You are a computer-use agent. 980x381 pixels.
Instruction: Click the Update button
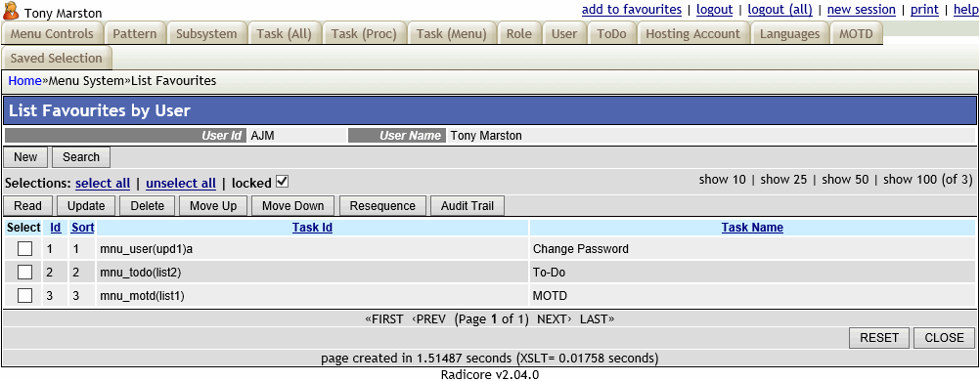coord(86,206)
